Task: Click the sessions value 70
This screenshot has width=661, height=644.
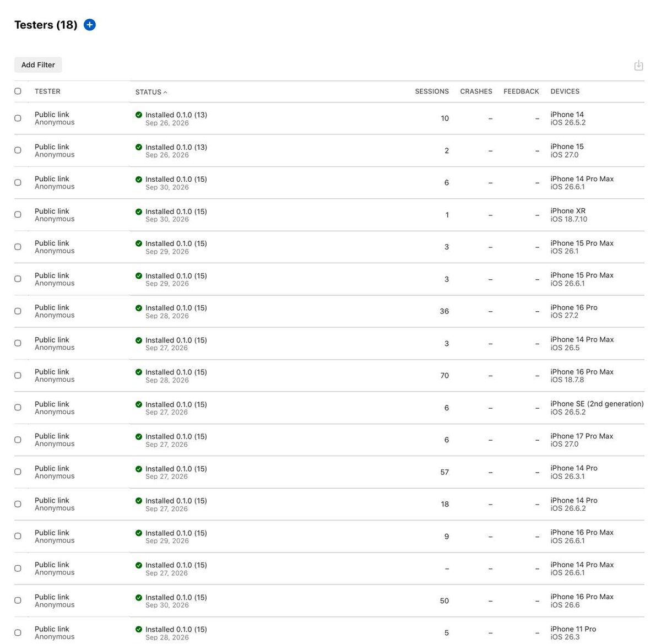Action: (444, 376)
